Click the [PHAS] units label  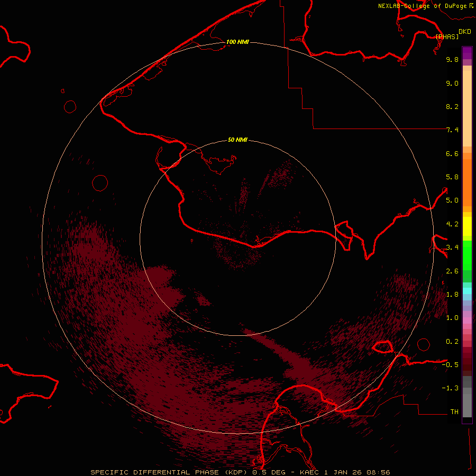pos(447,36)
